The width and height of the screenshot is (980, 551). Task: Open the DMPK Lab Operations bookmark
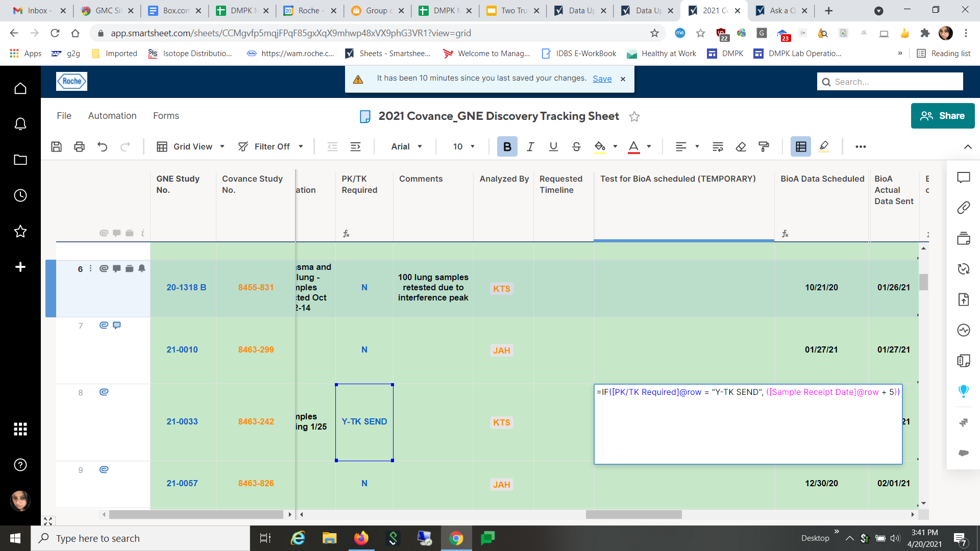pyautogui.click(x=798, y=54)
